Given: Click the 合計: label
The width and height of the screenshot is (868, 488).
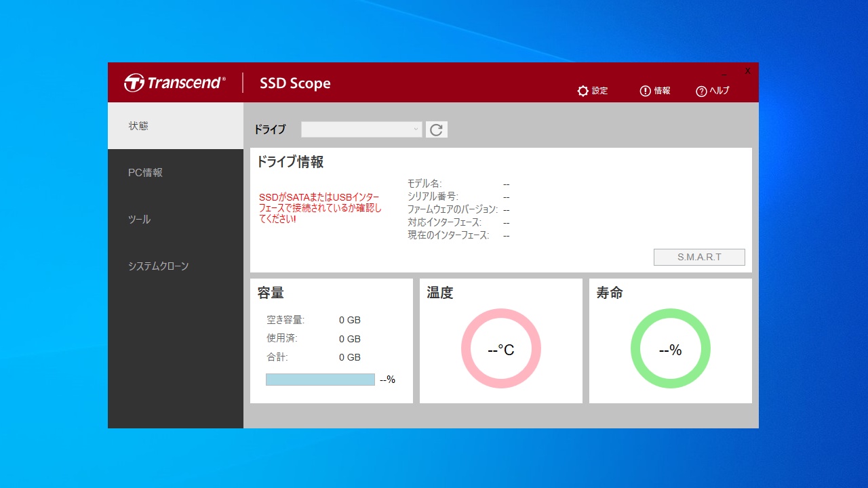Looking at the screenshot, I should point(278,357).
